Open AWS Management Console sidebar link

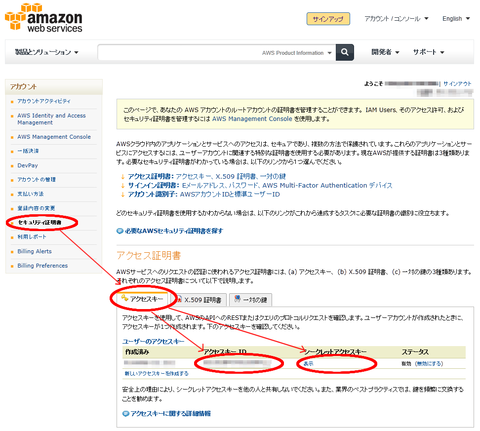point(54,137)
